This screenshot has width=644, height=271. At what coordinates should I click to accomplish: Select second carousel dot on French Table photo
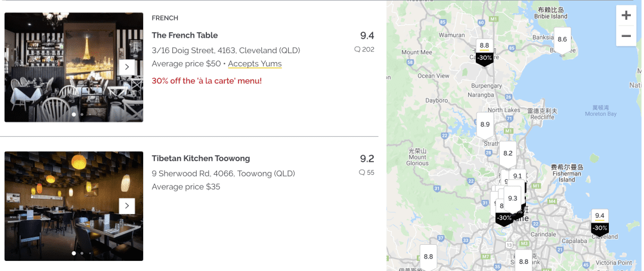click(x=82, y=114)
